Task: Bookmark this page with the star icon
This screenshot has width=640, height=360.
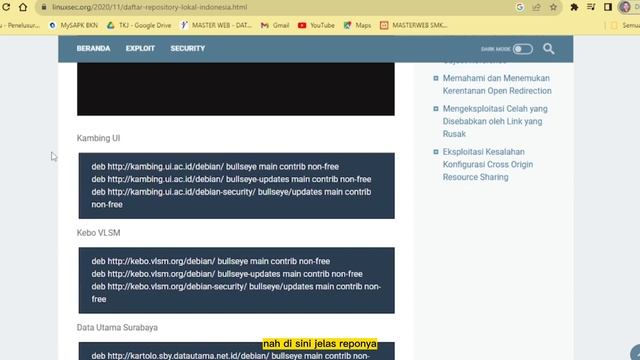Action: pos(553,7)
